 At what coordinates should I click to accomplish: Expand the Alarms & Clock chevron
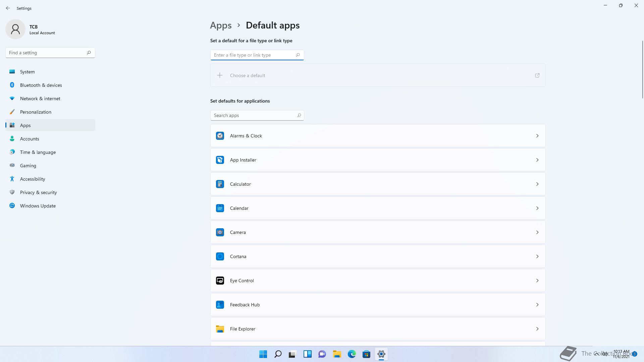pyautogui.click(x=537, y=136)
